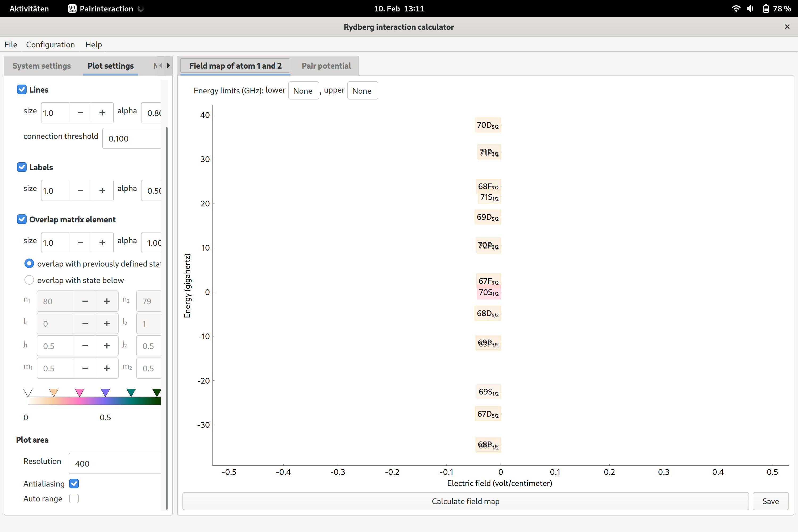Increment the Lines size with its plus icon
This screenshot has height=532, width=798.
click(102, 113)
